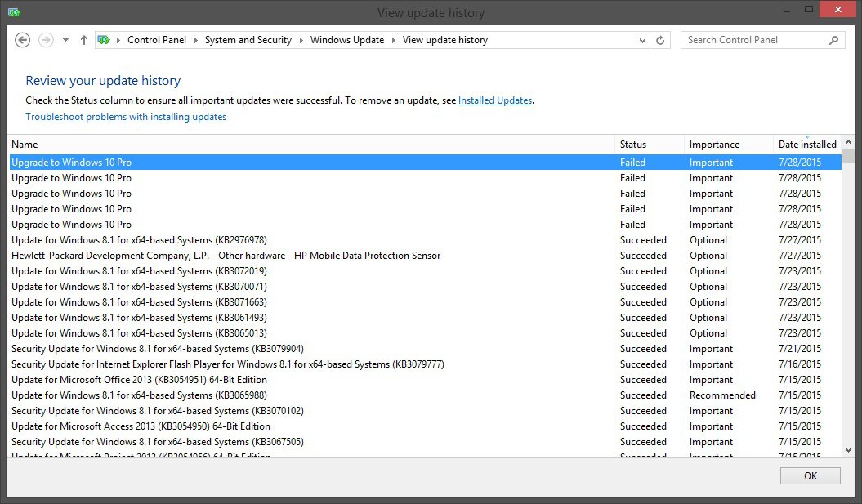Image resolution: width=862 pixels, height=504 pixels.
Task: Open the Installed Updates link
Action: [495, 100]
